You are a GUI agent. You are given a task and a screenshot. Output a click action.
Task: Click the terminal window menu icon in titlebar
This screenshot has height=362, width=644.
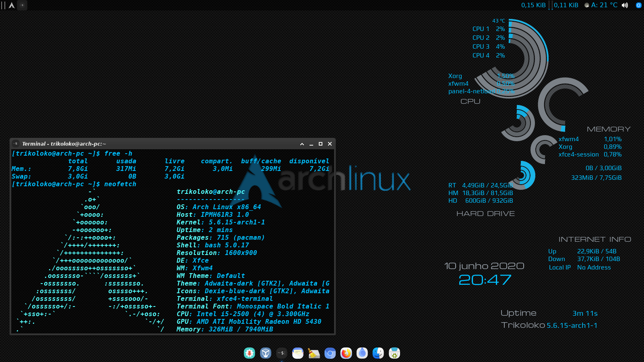pos(16,144)
